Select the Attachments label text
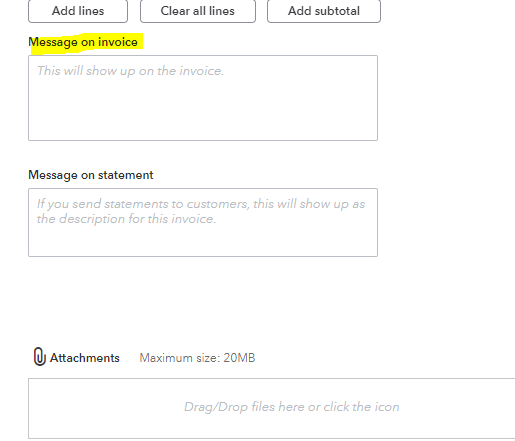The image size is (515, 441). (85, 358)
